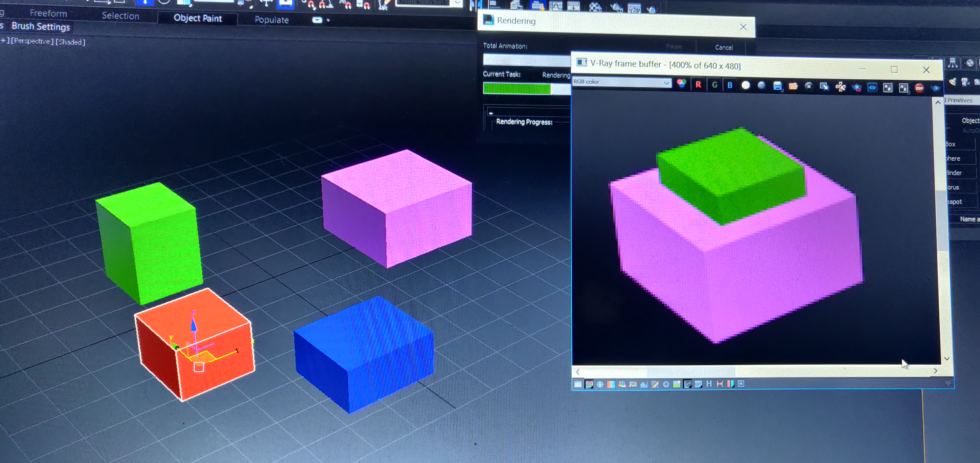
Task: Toggle the red channel R button
Action: [698, 84]
